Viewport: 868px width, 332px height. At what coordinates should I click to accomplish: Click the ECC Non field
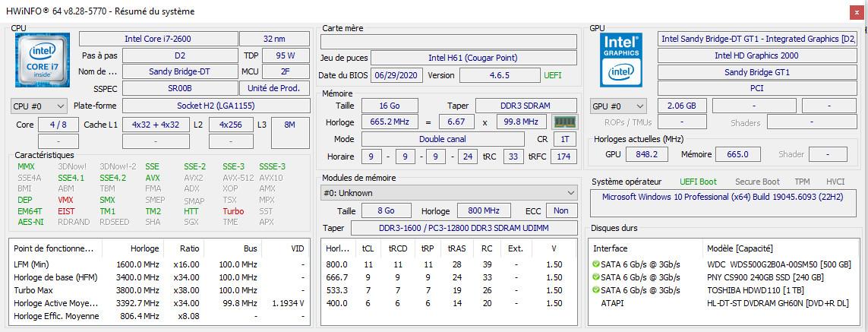[561, 210]
